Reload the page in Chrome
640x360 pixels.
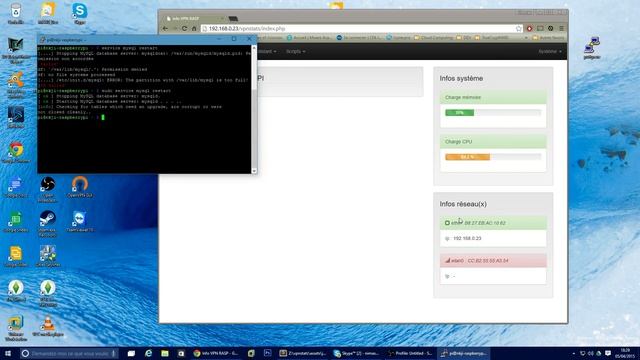184,29
